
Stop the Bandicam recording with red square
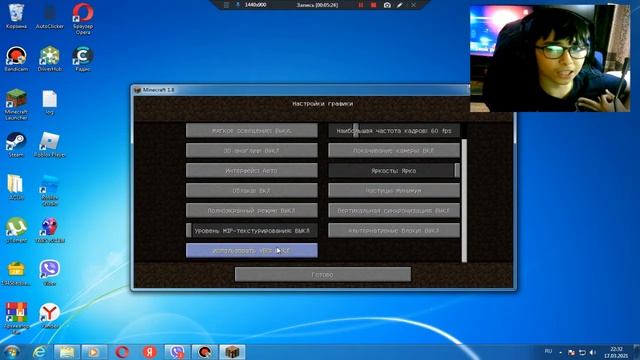click(x=373, y=5)
